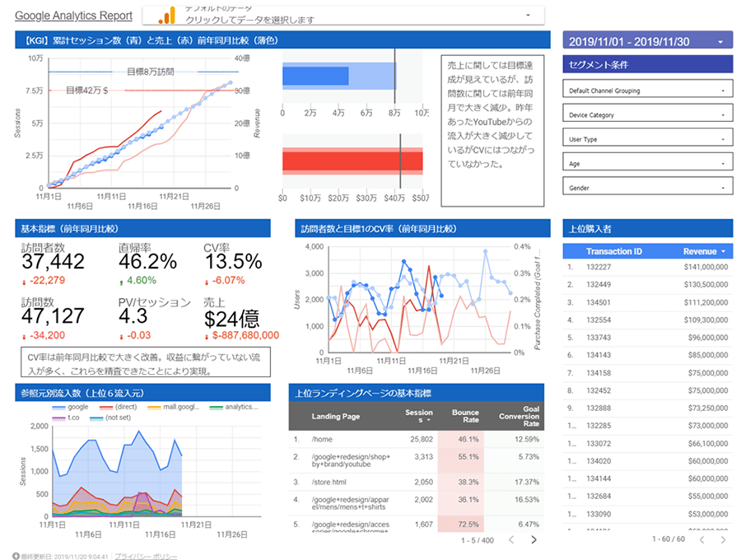Toggle the google series in legend
The height and width of the screenshot is (560, 741).
point(71,407)
